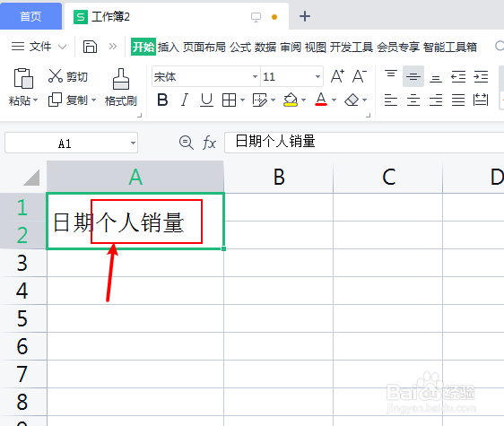Expand the Copy options arrow
The height and width of the screenshot is (426, 504).
click(x=93, y=100)
